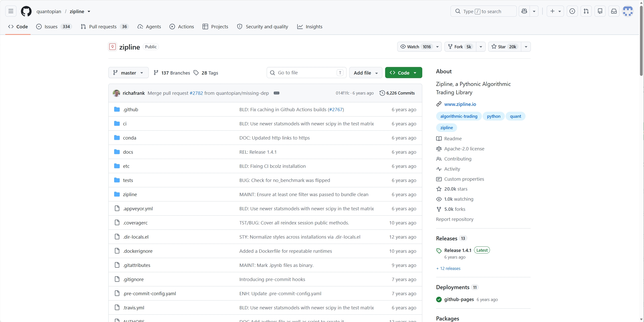Open the master branch selector
This screenshot has width=644, height=322.
click(128, 73)
